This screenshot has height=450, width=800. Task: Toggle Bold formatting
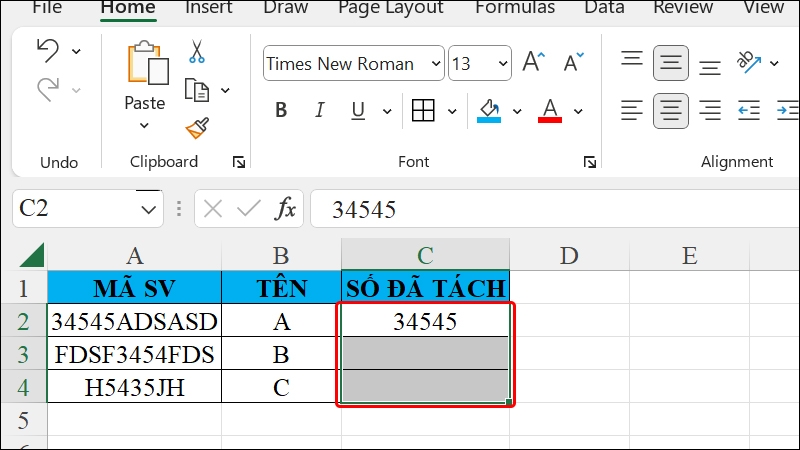(281, 110)
